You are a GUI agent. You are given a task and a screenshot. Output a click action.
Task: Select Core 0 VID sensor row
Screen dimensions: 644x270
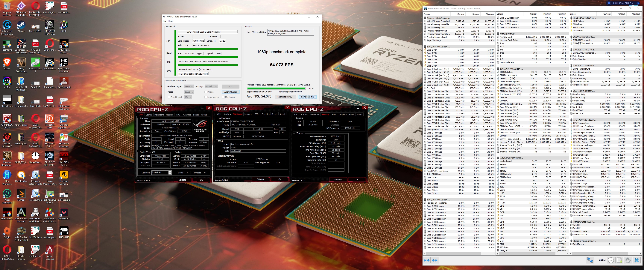(459, 50)
